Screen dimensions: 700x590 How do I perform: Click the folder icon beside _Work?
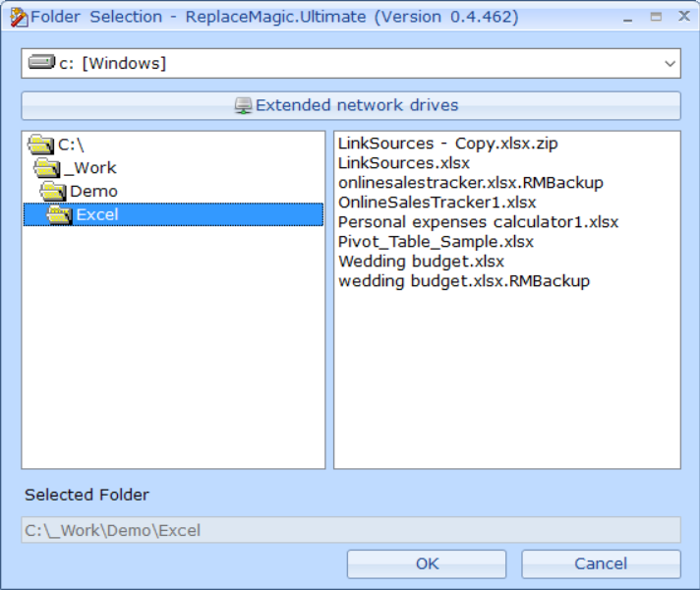click(x=47, y=168)
